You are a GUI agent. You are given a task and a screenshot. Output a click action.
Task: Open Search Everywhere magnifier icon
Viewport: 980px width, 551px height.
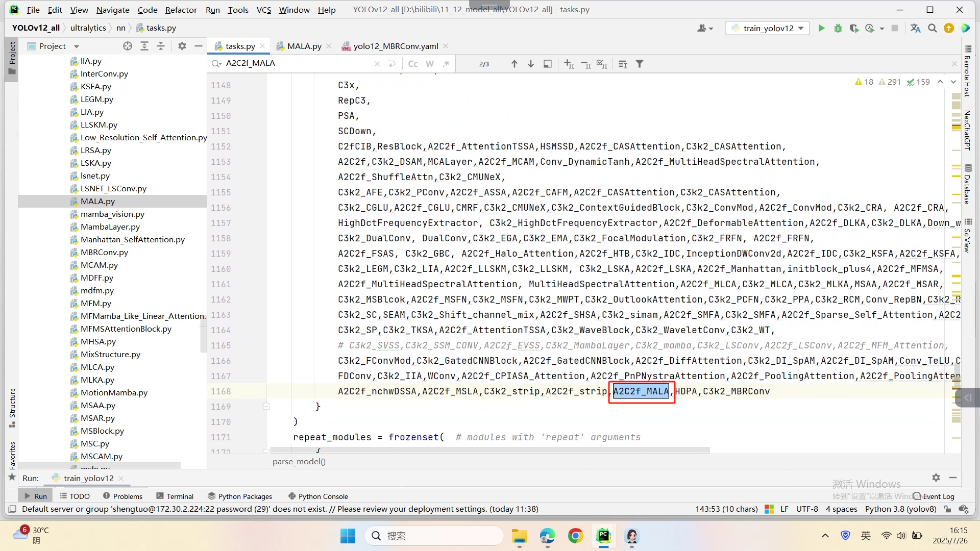pyautogui.click(x=933, y=29)
